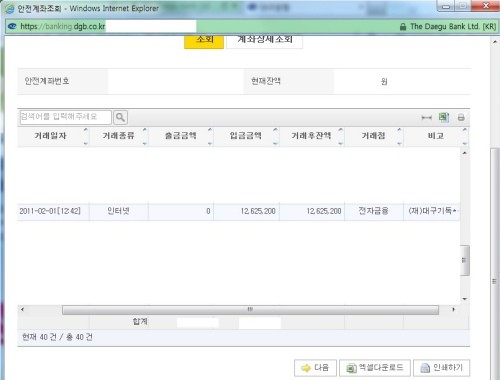Click the (재)대구기독 remark cell
Image resolution: width=500 pixels, height=380 pixels.
[432, 211]
